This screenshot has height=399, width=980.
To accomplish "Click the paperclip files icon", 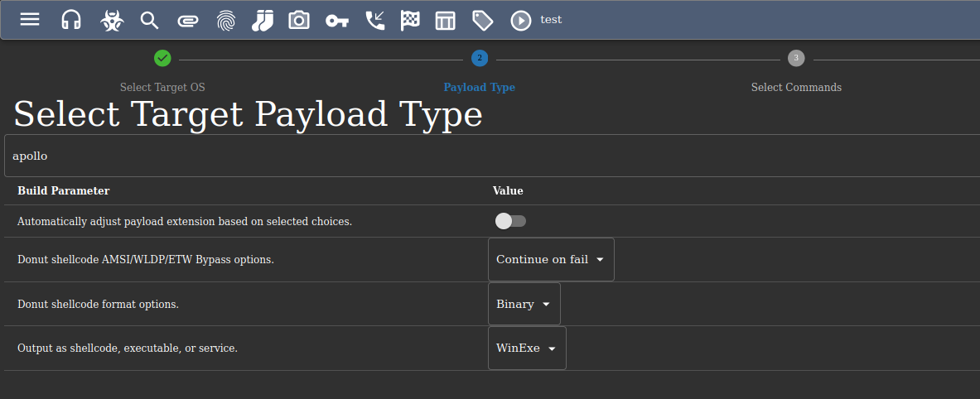I will coord(187,22).
